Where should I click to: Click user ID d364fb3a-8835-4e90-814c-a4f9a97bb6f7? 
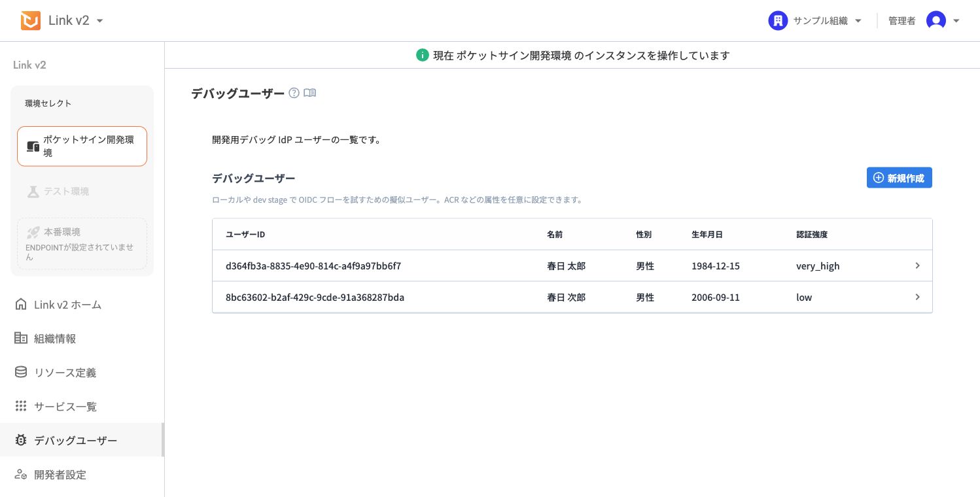313,266
